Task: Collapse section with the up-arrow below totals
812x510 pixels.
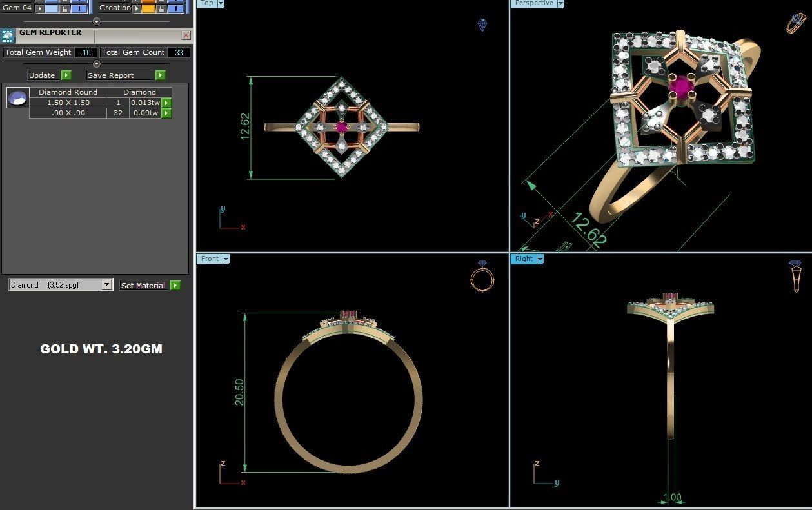Action: [97, 64]
